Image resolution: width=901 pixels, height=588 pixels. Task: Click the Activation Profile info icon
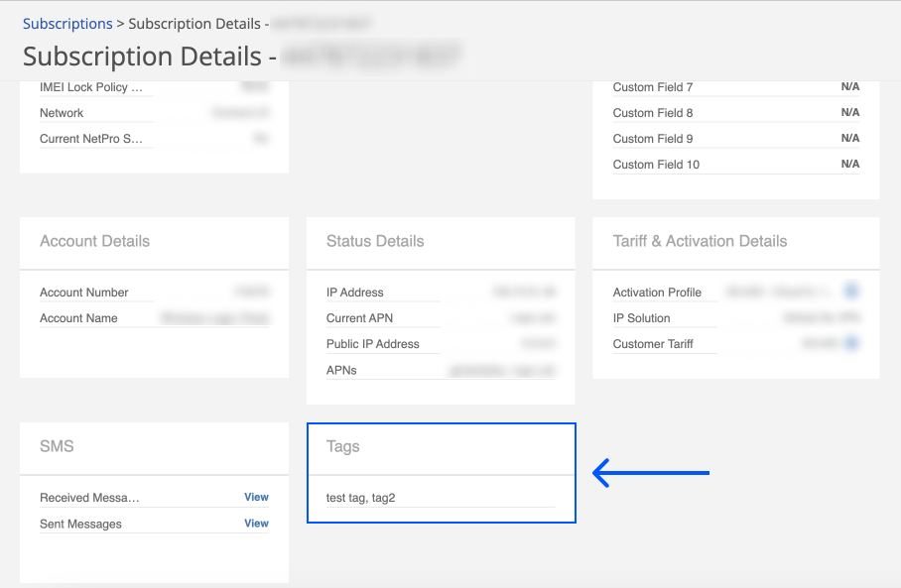tap(851, 292)
